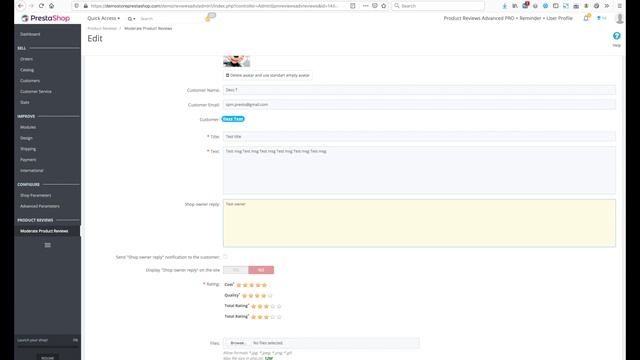This screenshot has height=360, width=640.
Task: Open the Help icon in the Edit header
Action: coord(616,36)
